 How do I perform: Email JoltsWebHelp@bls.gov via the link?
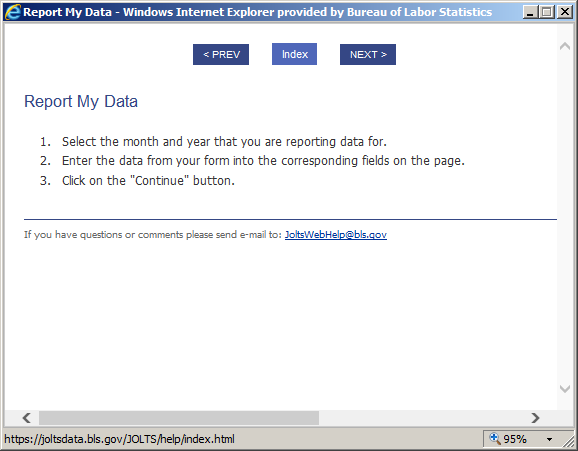(336, 235)
